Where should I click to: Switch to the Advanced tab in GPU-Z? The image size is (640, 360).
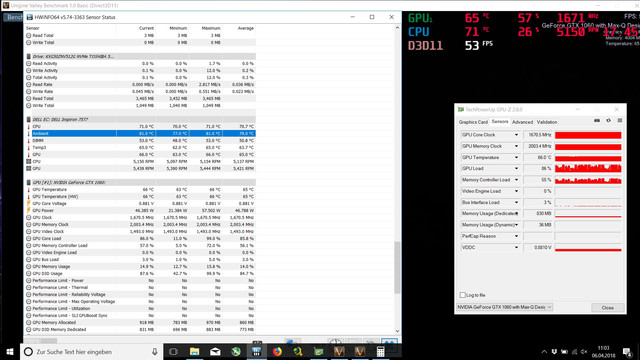522,122
